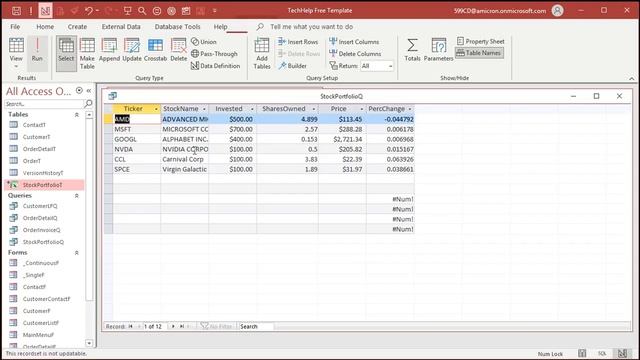Open the dropdown under the View button
Viewport: 640px width, 360px height.
click(x=16, y=67)
